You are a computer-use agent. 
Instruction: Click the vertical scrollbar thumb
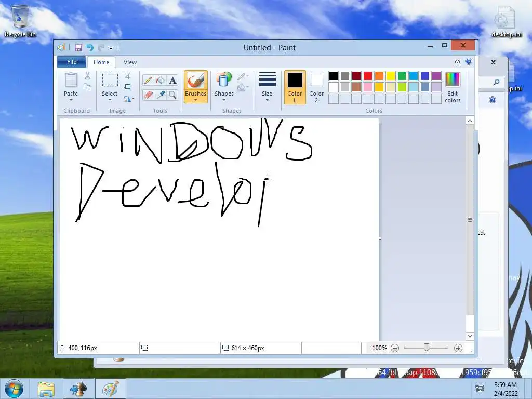click(x=470, y=220)
